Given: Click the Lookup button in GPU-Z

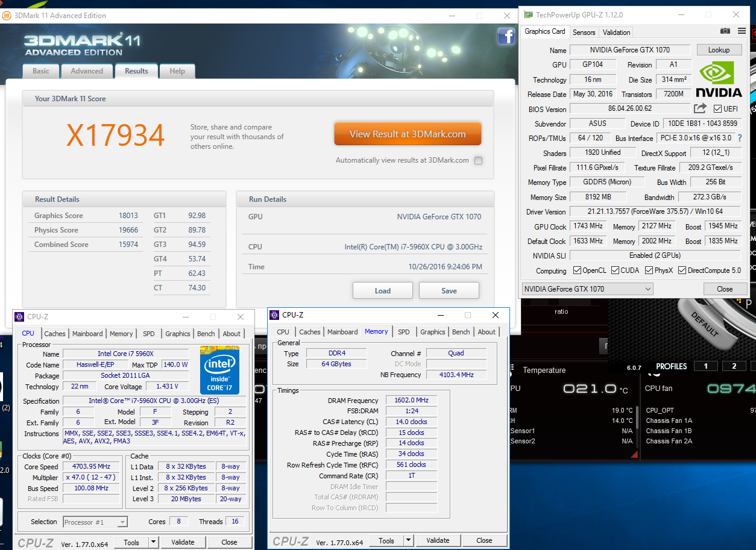Looking at the screenshot, I should tap(719, 50).
